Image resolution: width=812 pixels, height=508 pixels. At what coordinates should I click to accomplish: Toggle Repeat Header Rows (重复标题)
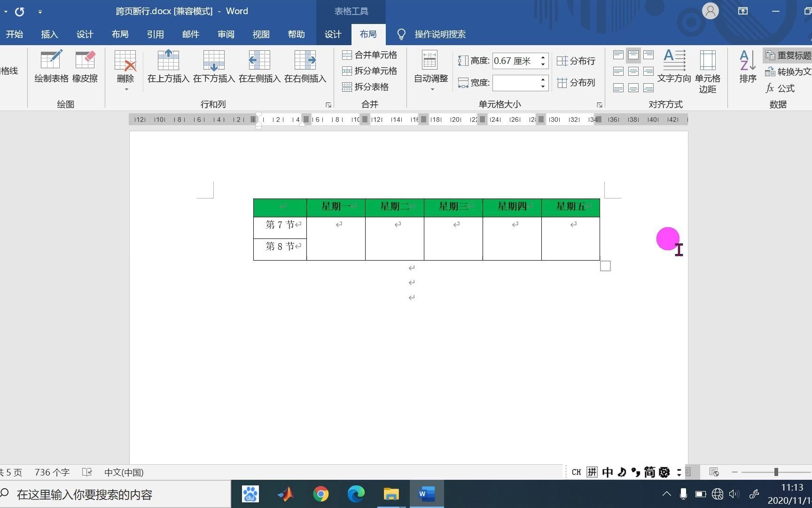[788, 56]
